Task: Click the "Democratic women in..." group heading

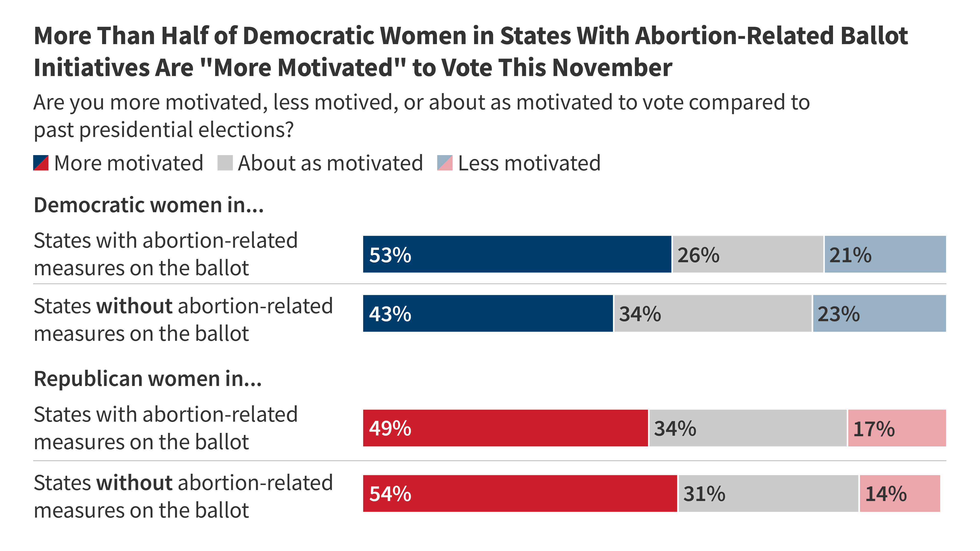Action: [x=149, y=205]
